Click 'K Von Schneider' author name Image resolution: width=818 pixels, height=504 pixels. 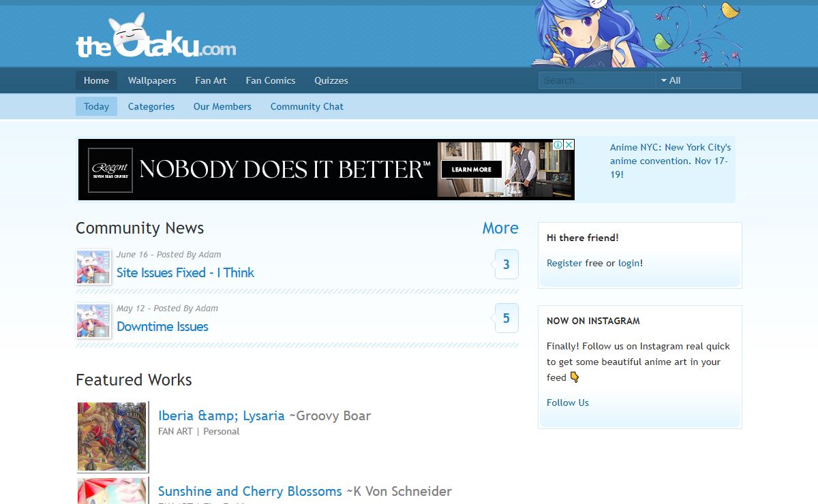[x=402, y=491]
